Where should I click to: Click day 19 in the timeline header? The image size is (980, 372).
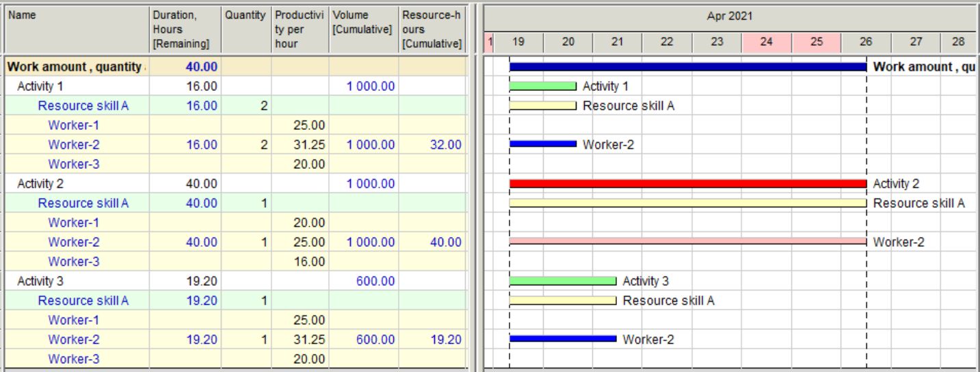coord(518,42)
